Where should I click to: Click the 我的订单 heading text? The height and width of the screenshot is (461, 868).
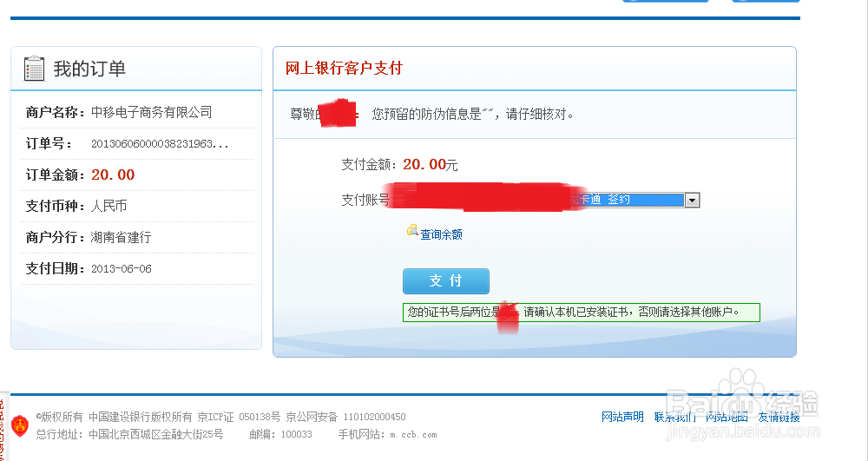click(x=89, y=69)
